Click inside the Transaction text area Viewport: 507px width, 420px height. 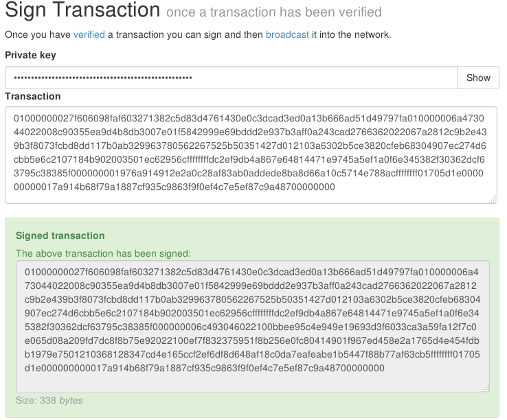click(x=251, y=155)
